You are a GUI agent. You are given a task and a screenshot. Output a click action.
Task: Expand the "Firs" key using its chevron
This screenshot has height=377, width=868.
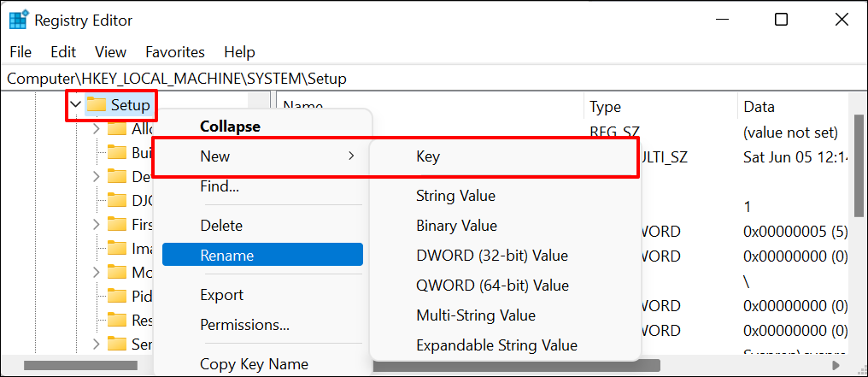click(x=96, y=225)
